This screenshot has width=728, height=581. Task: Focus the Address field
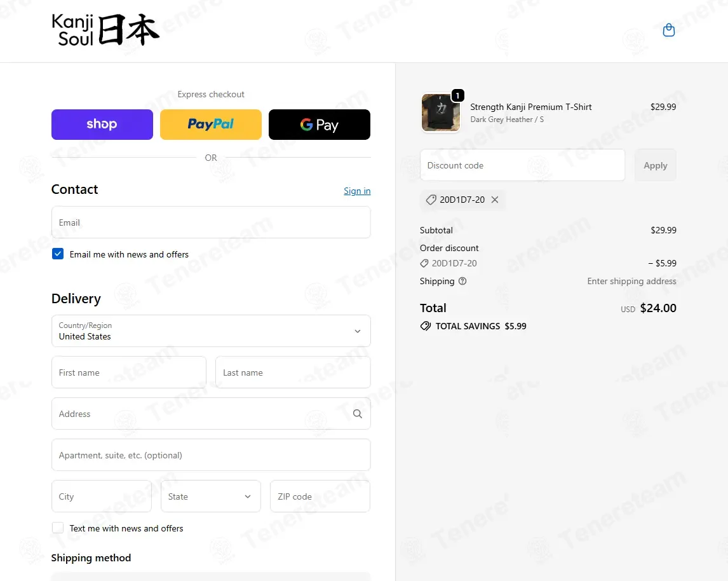click(x=211, y=414)
